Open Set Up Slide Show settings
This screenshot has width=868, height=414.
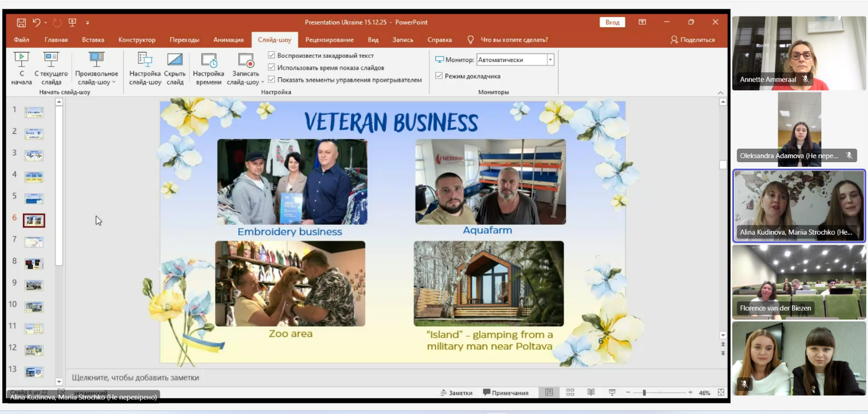click(x=145, y=60)
